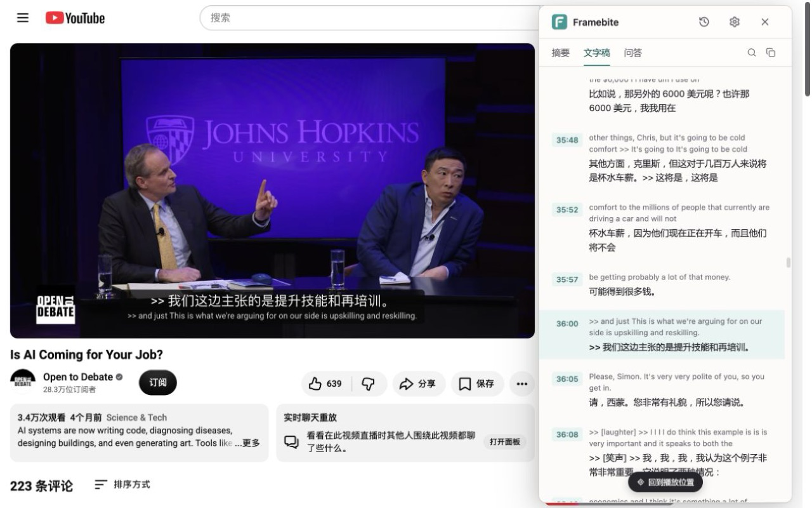812x508 pixels.
Task: Select the 文字稿 tab
Action: (x=597, y=53)
